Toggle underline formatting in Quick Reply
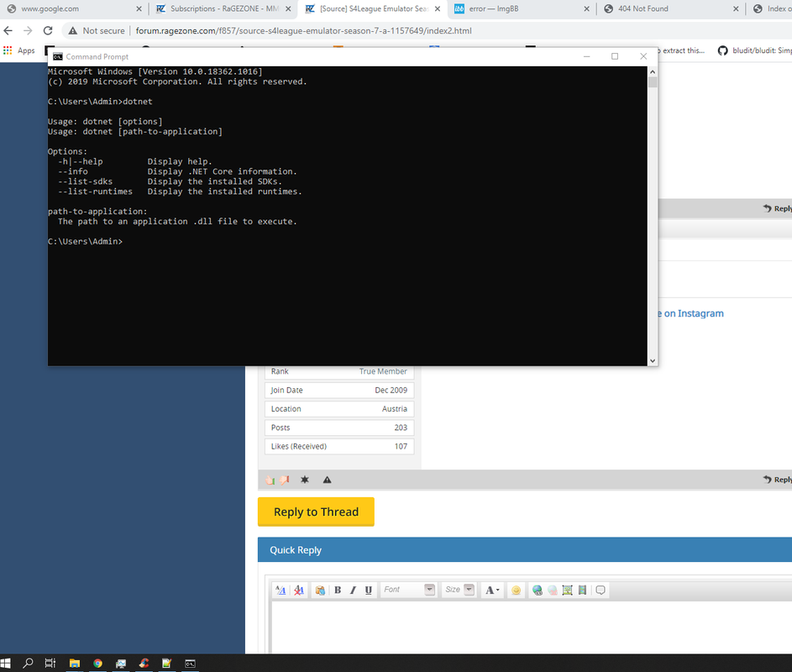792x672 pixels. pyautogui.click(x=368, y=590)
